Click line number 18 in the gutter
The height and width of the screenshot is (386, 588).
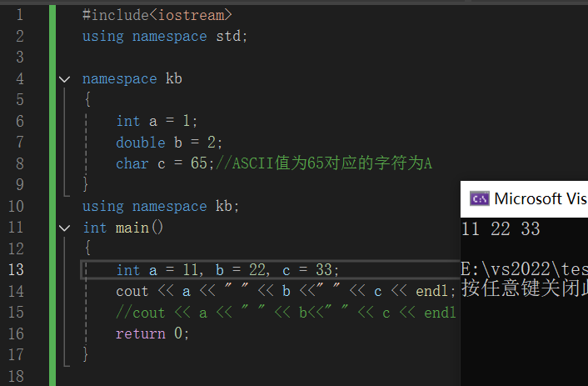pyautogui.click(x=16, y=376)
